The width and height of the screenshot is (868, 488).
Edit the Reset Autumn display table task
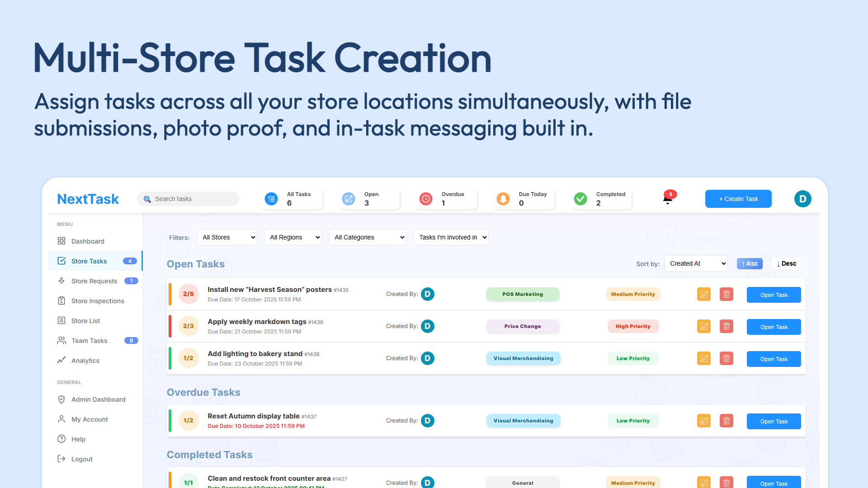[x=704, y=421]
